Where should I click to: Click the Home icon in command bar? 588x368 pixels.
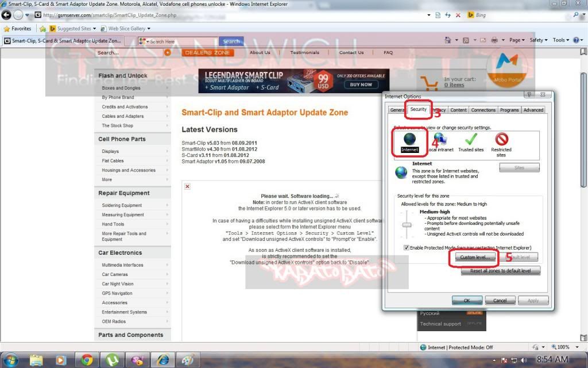447,40
